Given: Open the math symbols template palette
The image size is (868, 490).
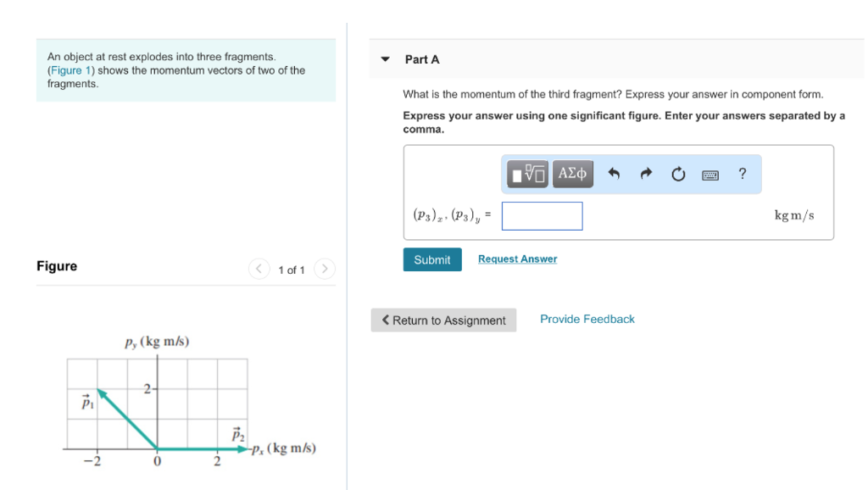Looking at the screenshot, I should [526, 174].
